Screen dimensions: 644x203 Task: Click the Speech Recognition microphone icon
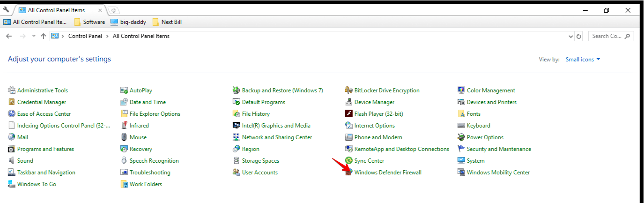coord(124,161)
